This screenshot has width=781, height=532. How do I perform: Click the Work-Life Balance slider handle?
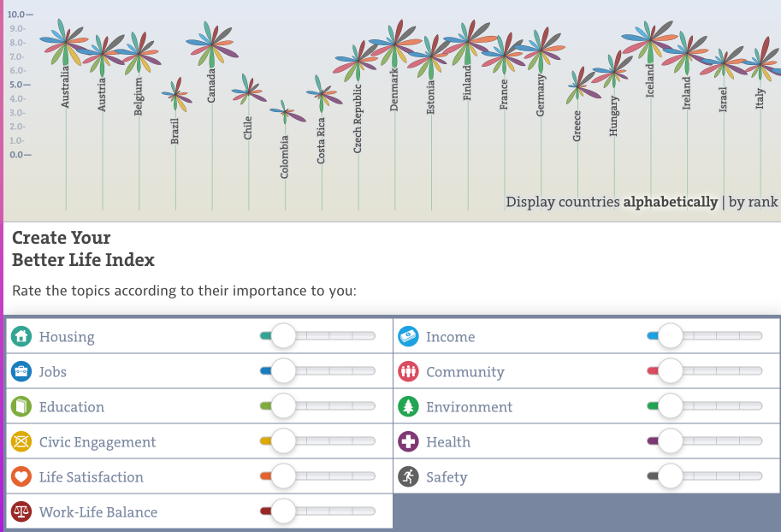(x=283, y=511)
